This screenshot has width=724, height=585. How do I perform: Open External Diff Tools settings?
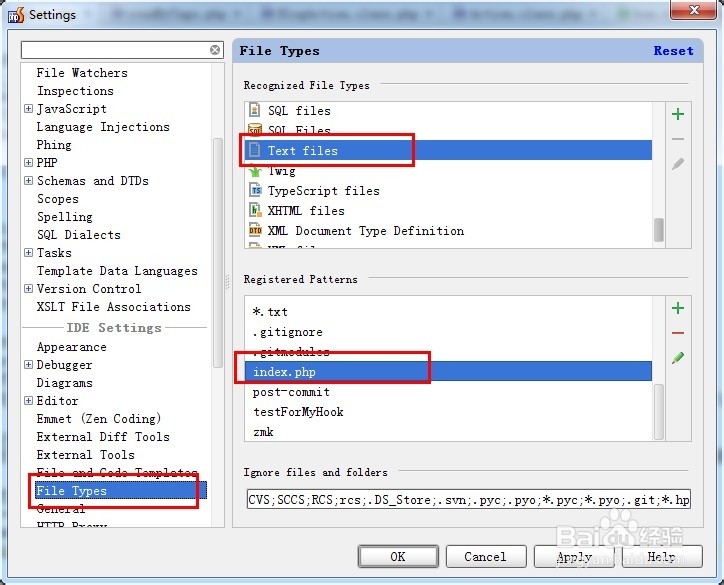click(x=103, y=437)
